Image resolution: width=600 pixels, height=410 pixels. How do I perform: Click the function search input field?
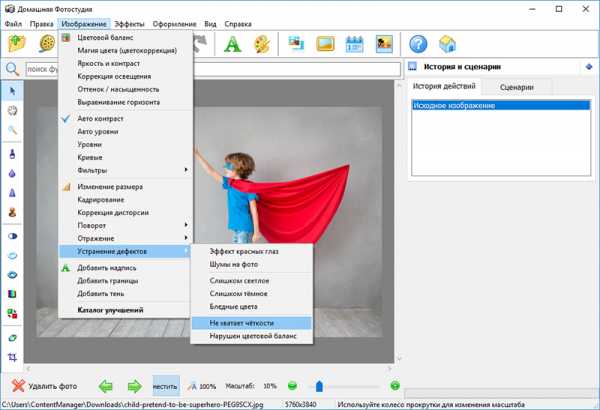pyautogui.click(x=213, y=69)
